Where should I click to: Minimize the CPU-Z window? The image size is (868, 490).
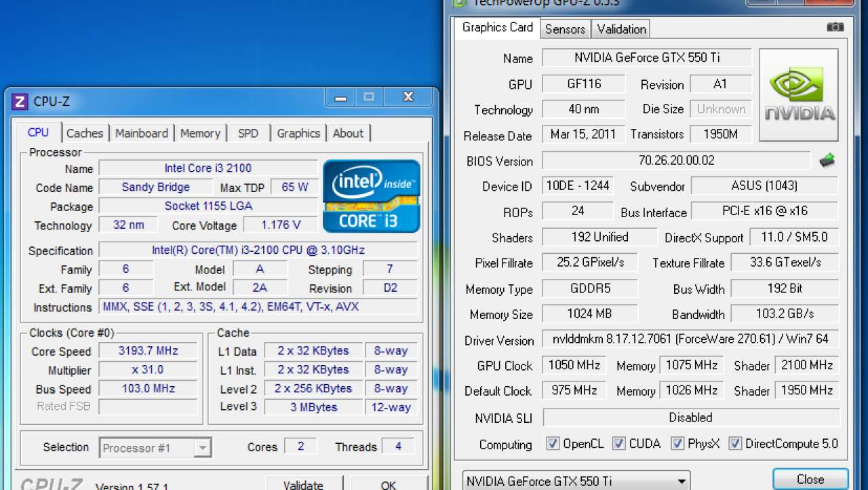click(x=340, y=97)
